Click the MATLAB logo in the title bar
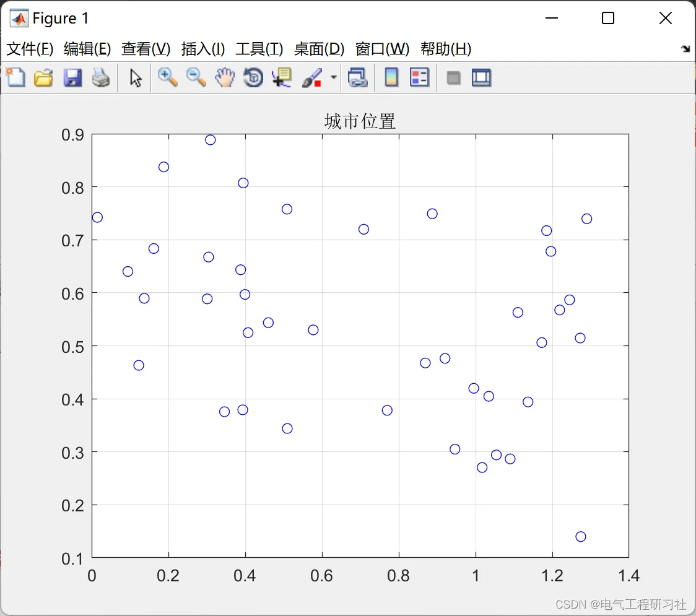Image resolution: width=696 pixels, height=616 pixels. [x=19, y=18]
